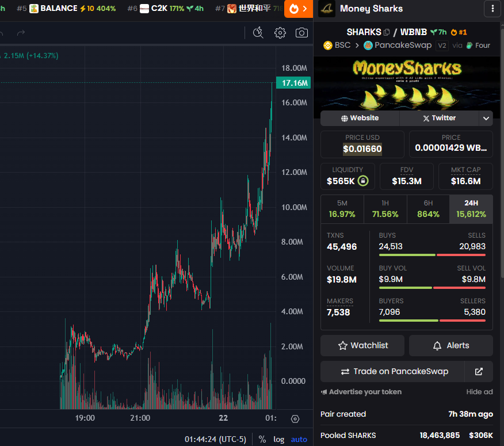Click the #1 trending flame badge

459,32
